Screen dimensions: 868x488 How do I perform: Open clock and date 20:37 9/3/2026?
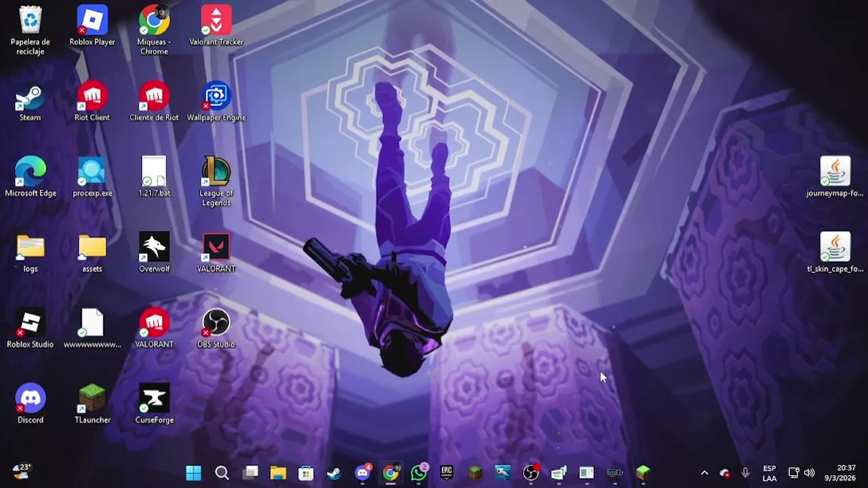pyautogui.click(x=841, y=473)
